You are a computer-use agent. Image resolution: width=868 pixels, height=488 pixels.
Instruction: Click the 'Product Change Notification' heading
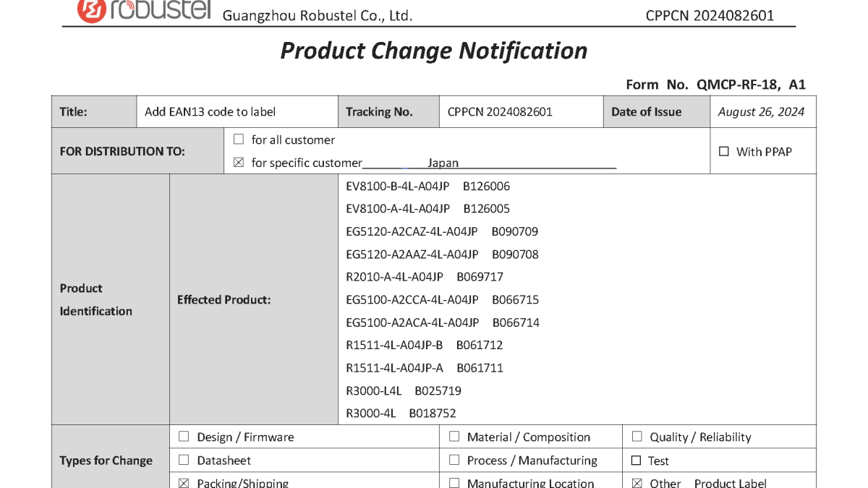pos(434,51)
